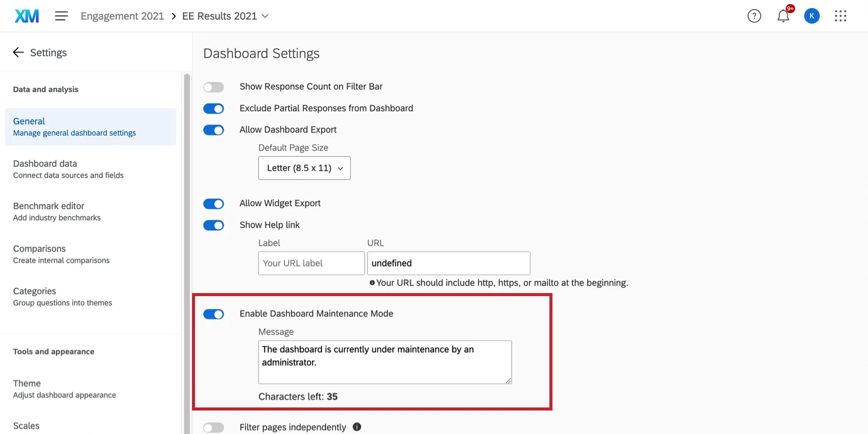This screenshot has width=868, height=434.
Task: Turn off Enable Dashboard Maintenance Mode
Action: [x=213, y=314]
